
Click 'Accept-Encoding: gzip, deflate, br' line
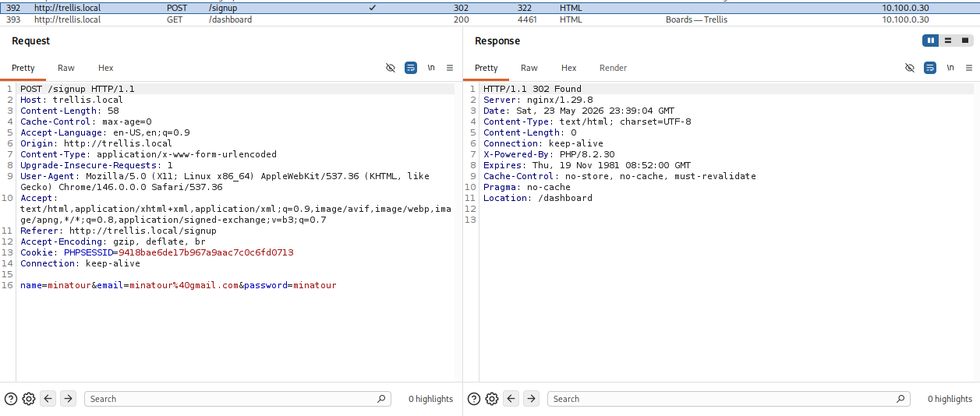pos(113,241)
